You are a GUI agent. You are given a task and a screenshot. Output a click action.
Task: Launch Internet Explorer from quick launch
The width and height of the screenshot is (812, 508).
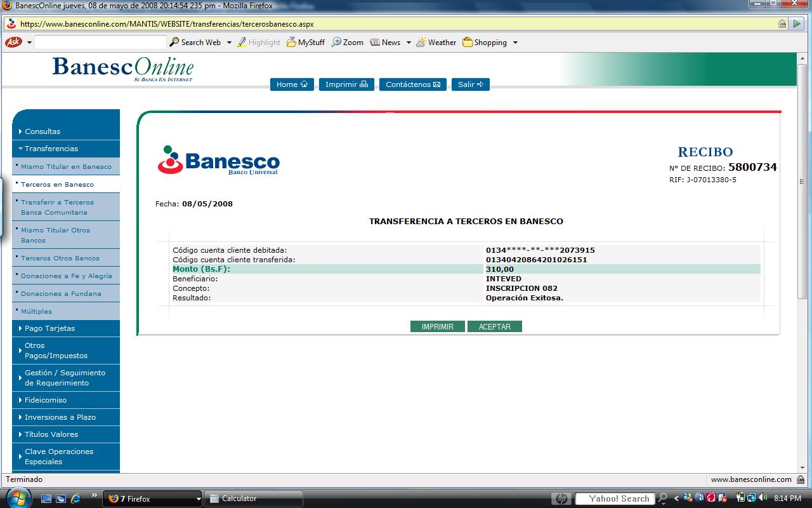[x=75, y=498]
